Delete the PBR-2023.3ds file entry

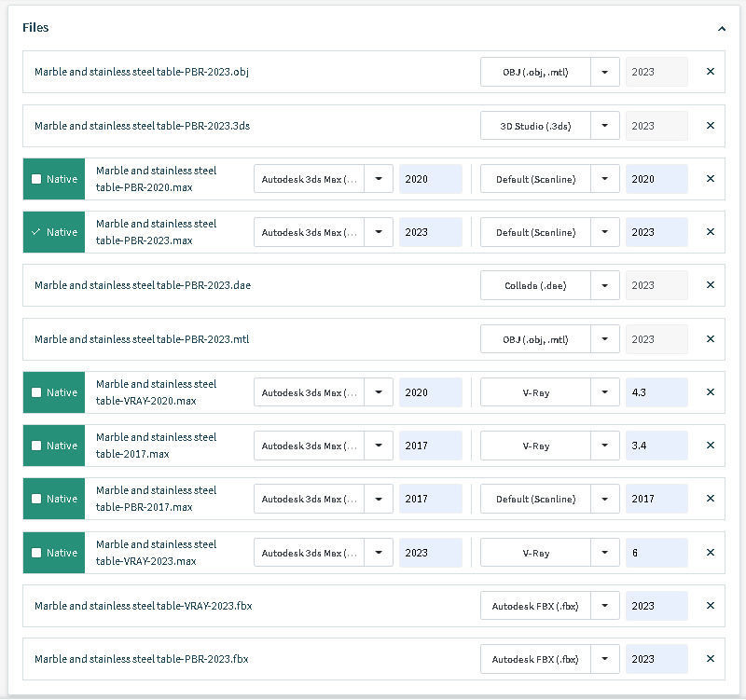click(711, 126)
